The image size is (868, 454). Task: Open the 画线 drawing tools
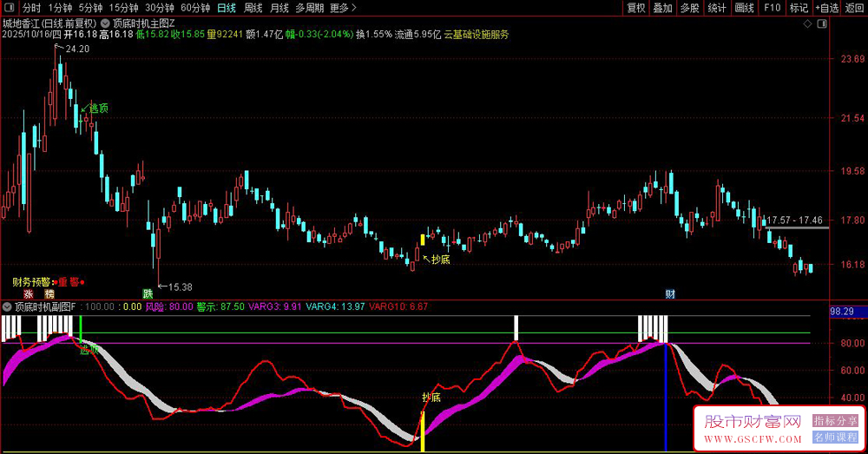point(744,8)
